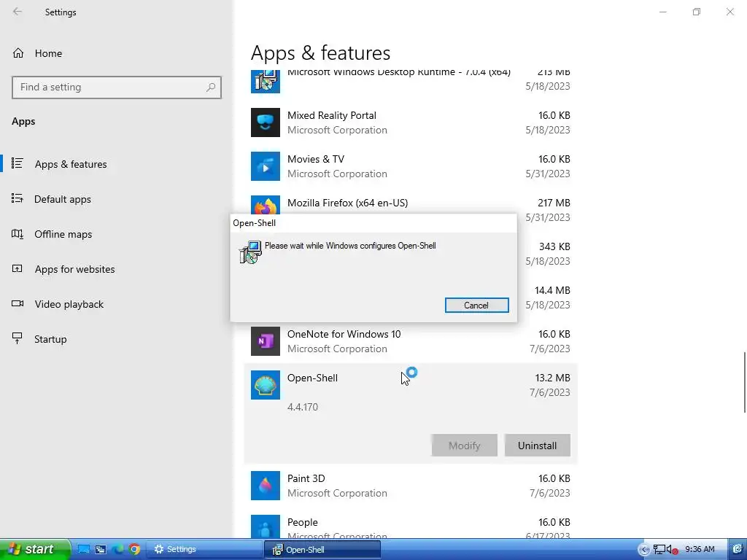Launch Microsoft Edge from the taskbar

117,550
